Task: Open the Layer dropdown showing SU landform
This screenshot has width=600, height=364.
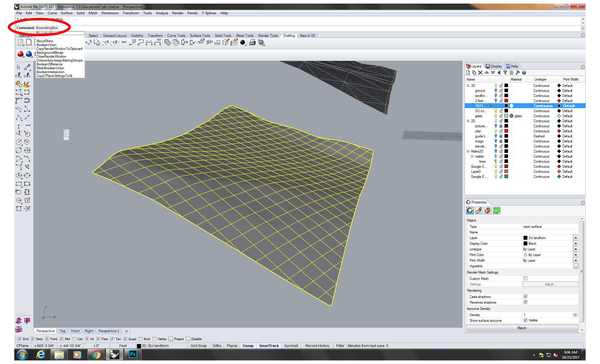Action: click(x=576, y=238)
